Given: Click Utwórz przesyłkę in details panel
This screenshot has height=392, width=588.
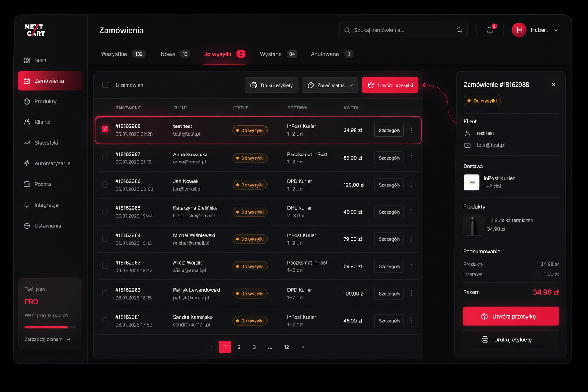Looking at the screenshot, I should tap(511, 316).
